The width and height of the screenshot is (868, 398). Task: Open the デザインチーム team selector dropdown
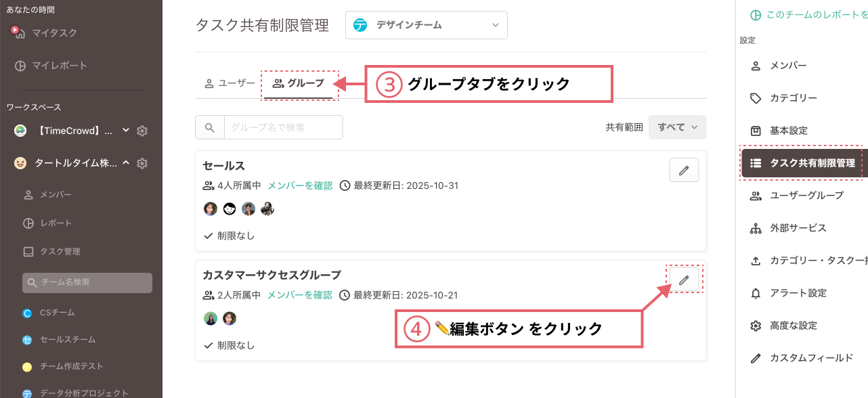pos(426,24)
